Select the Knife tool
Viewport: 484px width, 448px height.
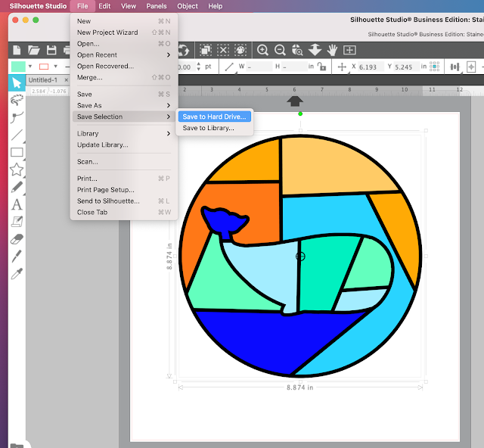tap(17, 257)
